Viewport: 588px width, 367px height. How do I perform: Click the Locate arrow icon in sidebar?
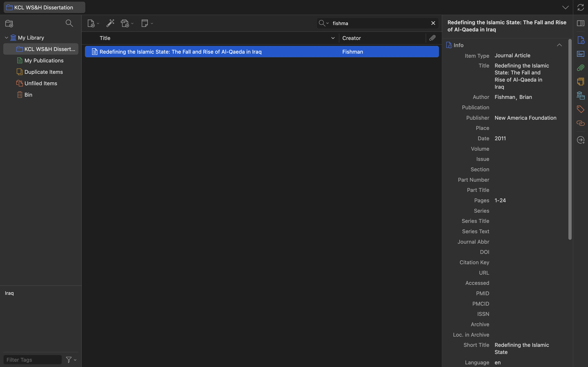[x=580, y=140]
